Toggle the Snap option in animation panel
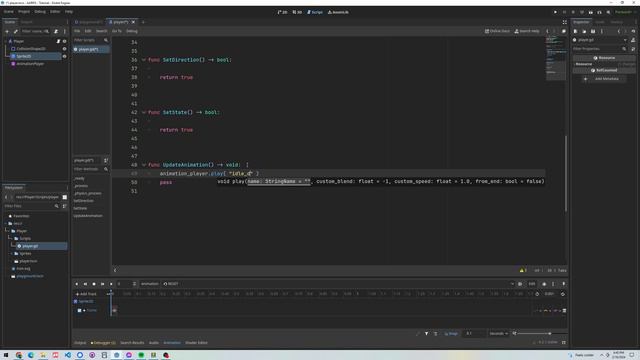The height and width of the screenshot is (360, 640). point(451,334)
